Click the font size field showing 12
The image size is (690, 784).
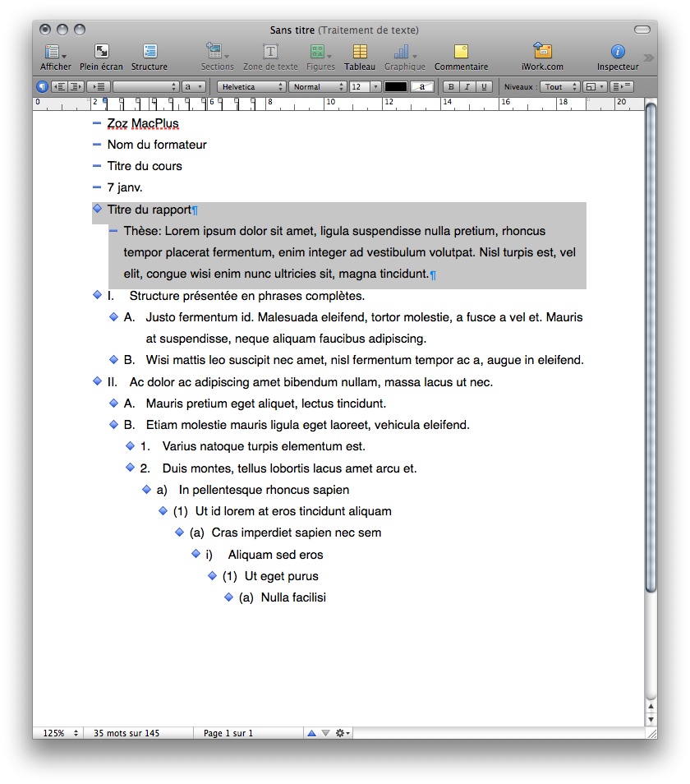(359, 86)
